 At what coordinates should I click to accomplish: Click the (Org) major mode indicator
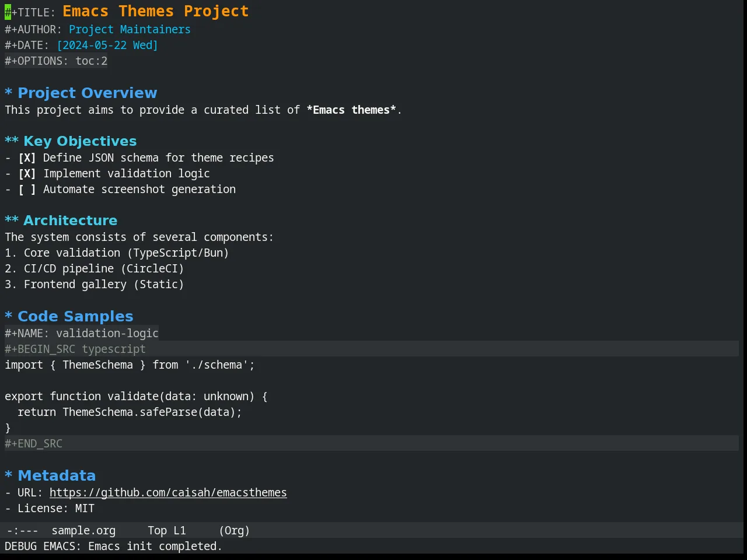click(235, 531)
